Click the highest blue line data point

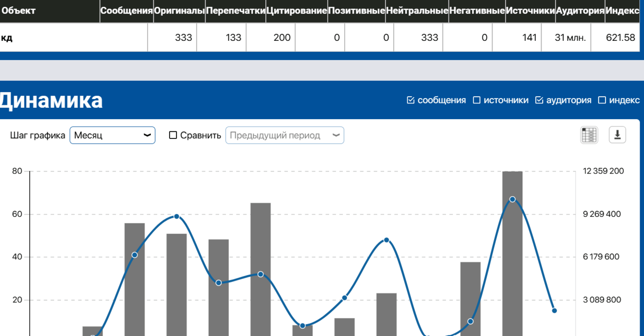(512, 199)
